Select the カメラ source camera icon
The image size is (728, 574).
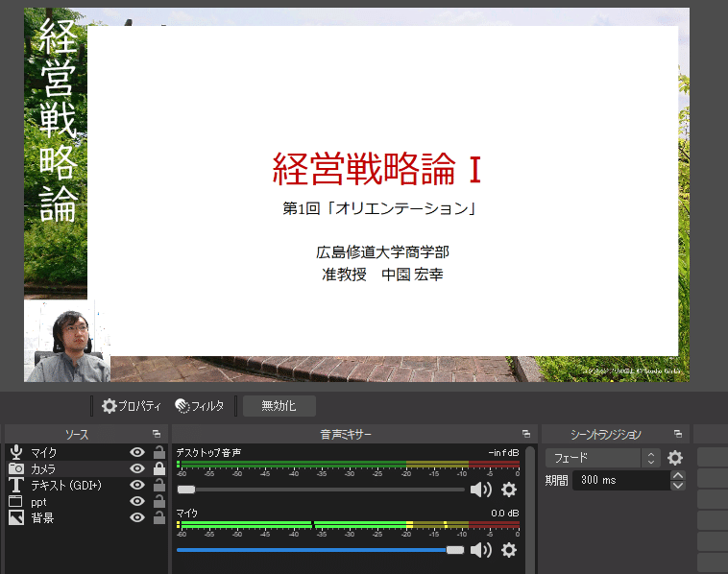click(x=16, y=468)
